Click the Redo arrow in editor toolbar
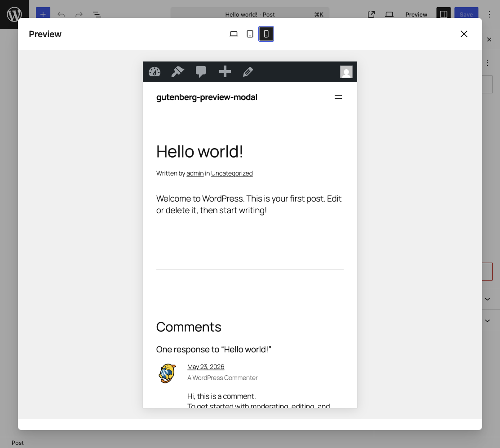 tap(79, 14)
